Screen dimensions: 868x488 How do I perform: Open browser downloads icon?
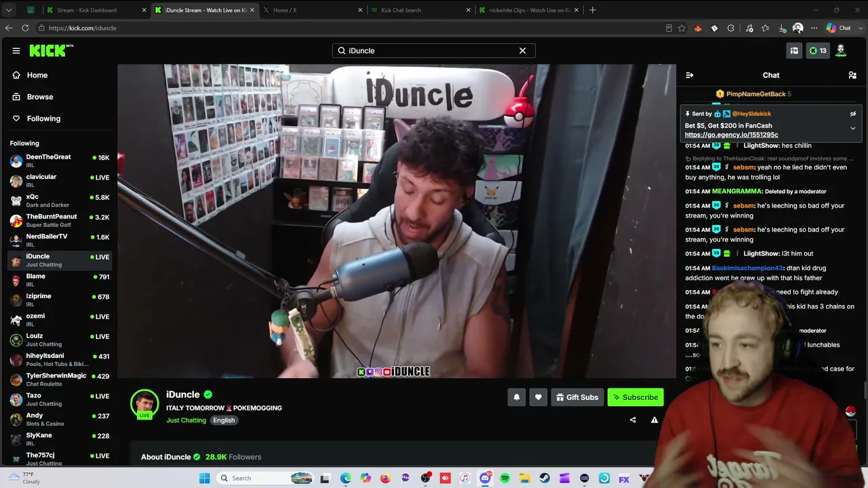[x=782, y=28]
